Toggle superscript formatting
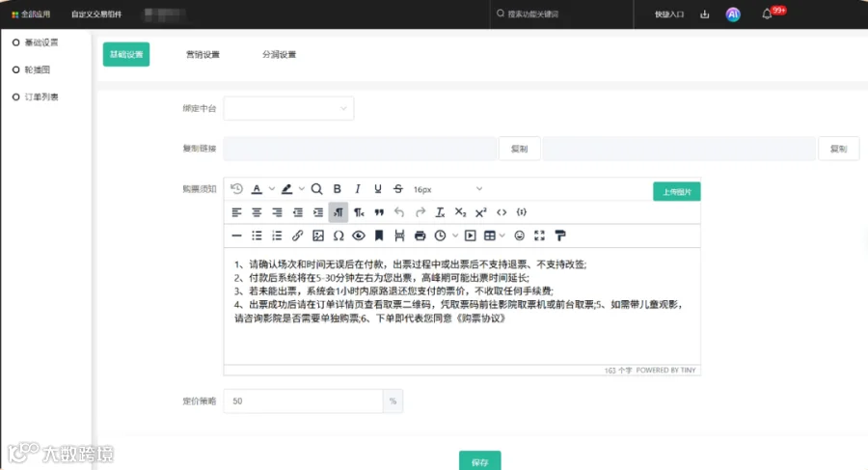Viewport: 868px width, 470px height. click(x=480, y=212)
